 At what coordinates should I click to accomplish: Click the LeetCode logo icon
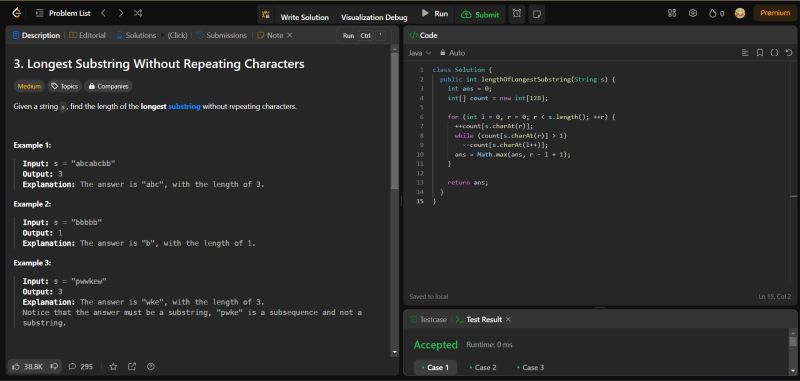click(17, 13)
